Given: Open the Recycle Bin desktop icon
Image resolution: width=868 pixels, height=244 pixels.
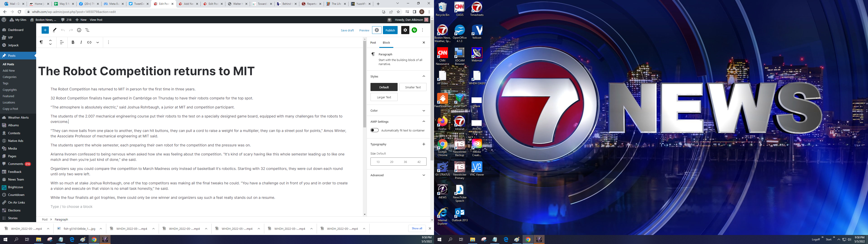Looking at the screenshot, I should 442,9.
